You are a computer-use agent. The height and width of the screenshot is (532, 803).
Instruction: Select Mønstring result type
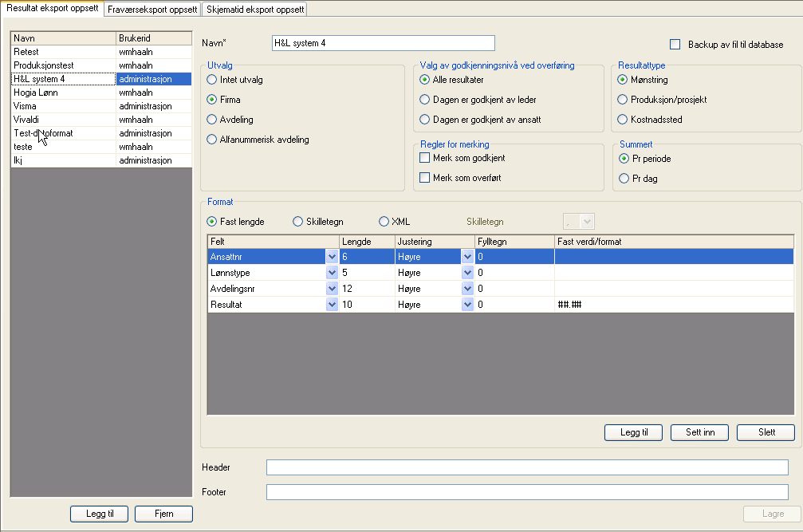point(622,80)
